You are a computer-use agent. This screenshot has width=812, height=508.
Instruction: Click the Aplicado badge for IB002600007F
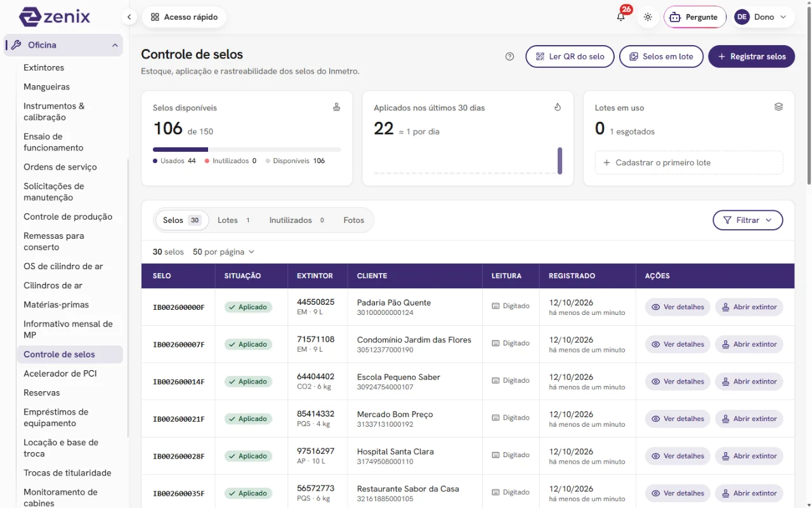pyautogui.click(x=248, y=344)
